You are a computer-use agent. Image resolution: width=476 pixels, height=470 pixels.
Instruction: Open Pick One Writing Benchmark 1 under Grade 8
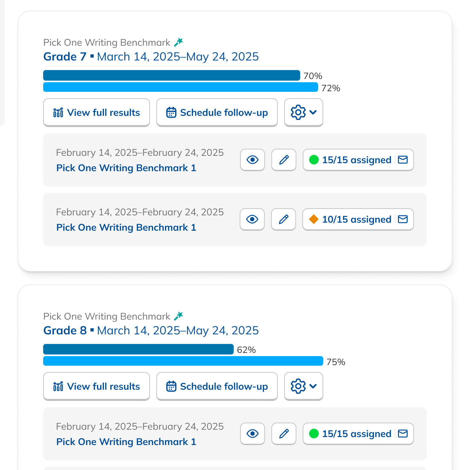tap(126, 442)
